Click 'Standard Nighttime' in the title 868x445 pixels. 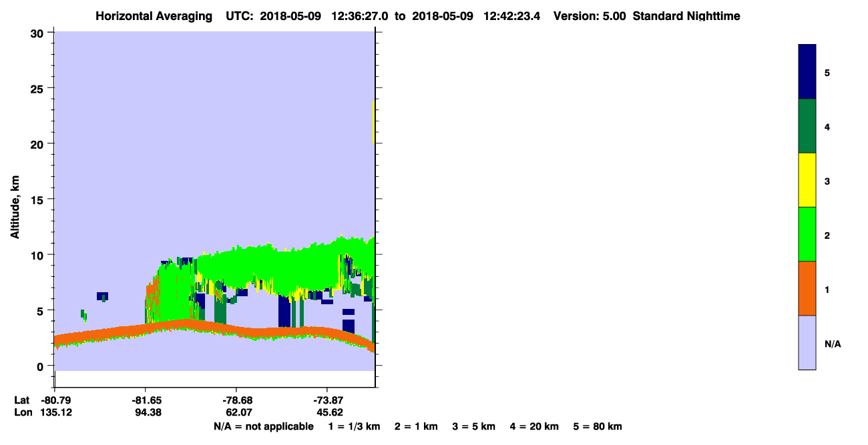click(x=686, y=16)
